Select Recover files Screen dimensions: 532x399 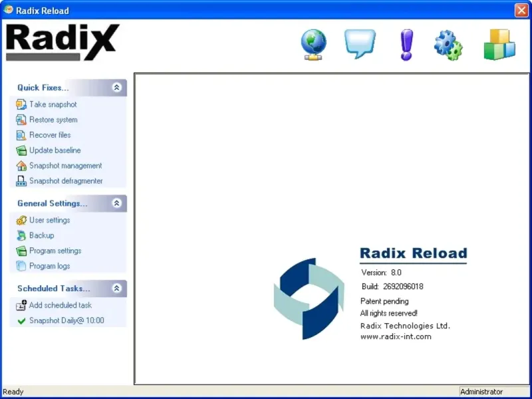pos(50,135)
